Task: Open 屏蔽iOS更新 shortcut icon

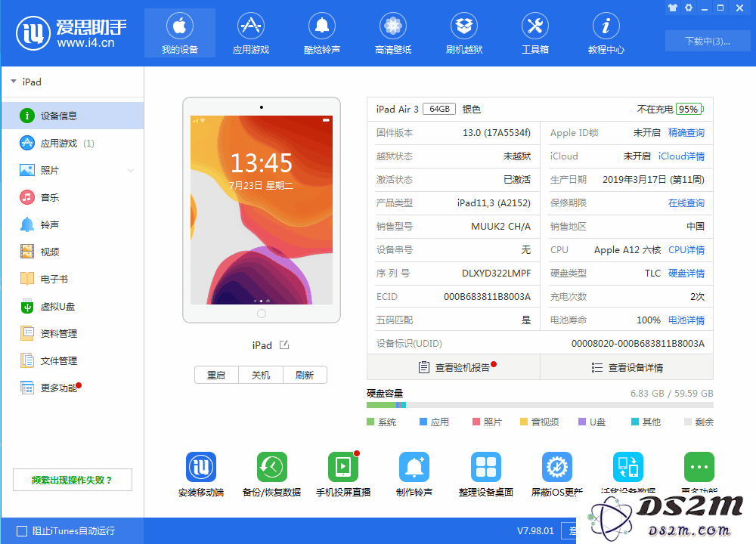Action: pos(557,466)
